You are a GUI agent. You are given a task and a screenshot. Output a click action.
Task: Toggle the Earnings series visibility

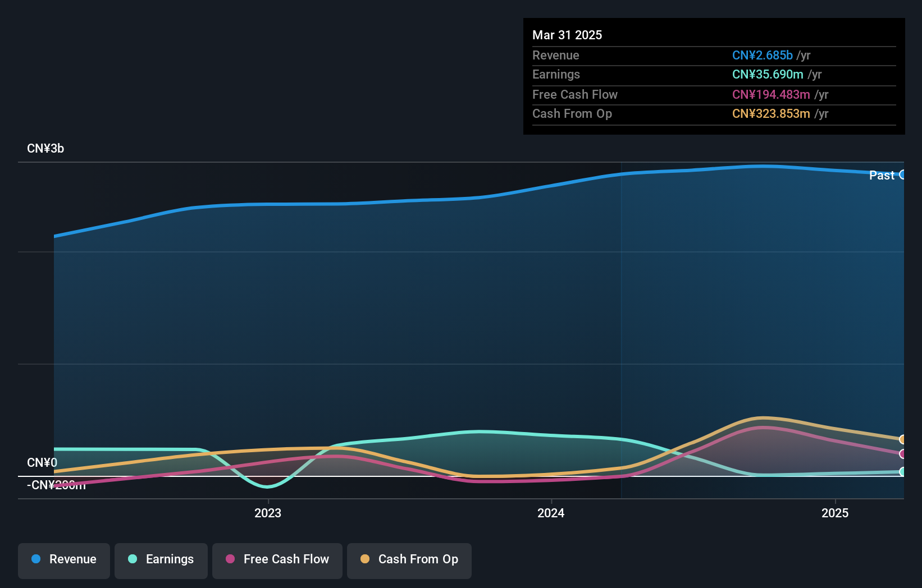click(x=161, y=560)
